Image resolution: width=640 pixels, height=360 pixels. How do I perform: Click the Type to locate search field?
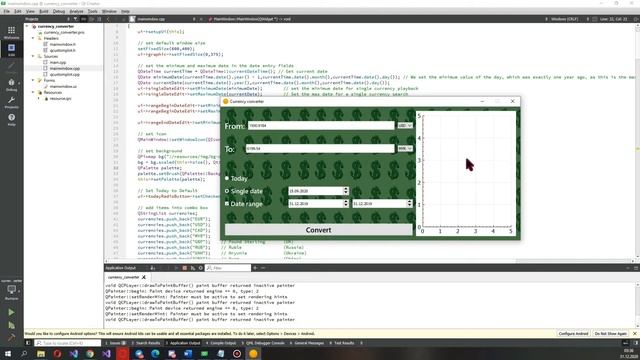click(x=68, y=343)
